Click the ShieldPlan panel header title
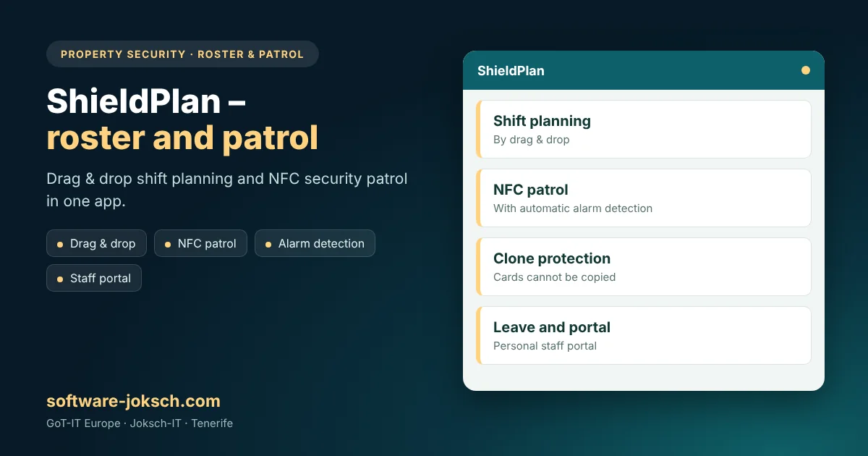 (511, 71)
